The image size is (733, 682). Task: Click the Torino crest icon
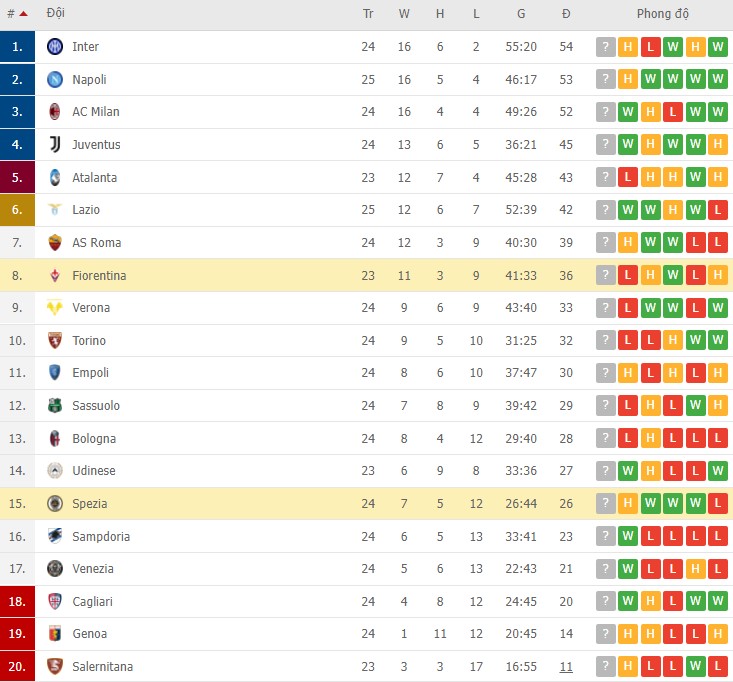point(55,341)
